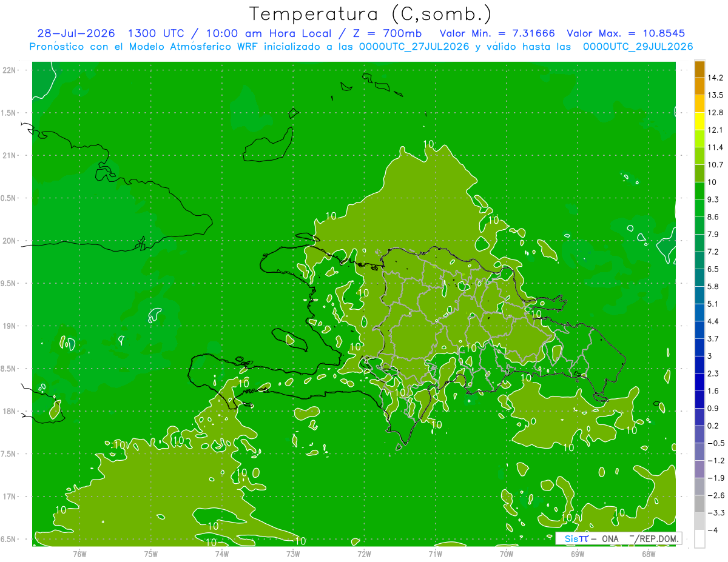Select the purple legend swatch between -1.9 and -1.2
The height and width of the screenshot is (562, 728).
coord(699,469)
